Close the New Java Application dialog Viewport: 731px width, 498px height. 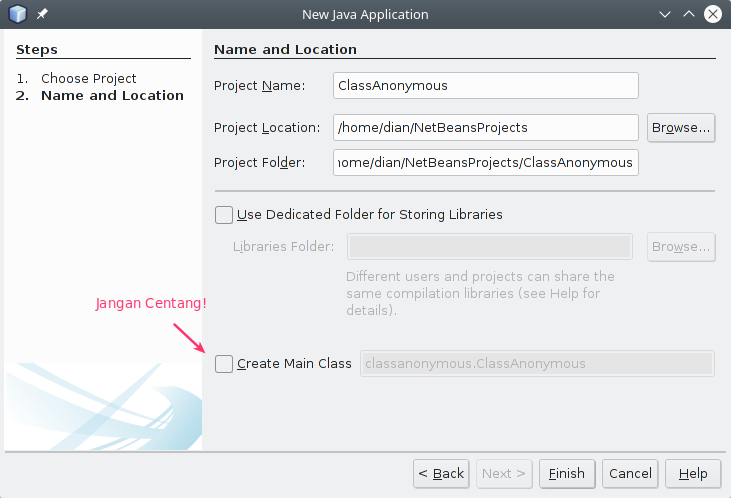pos(713,14)
